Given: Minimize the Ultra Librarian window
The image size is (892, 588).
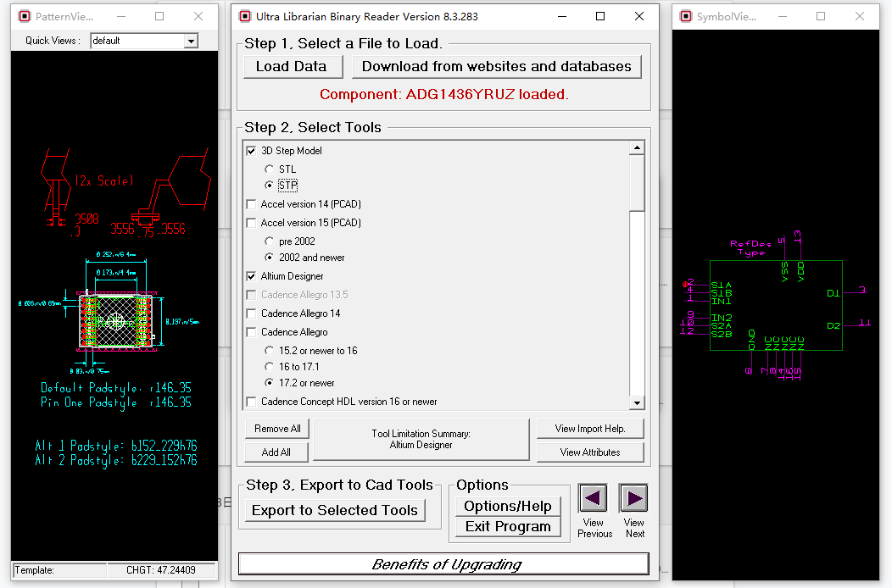Looking at the screenshot, I should tap(562, 16).
